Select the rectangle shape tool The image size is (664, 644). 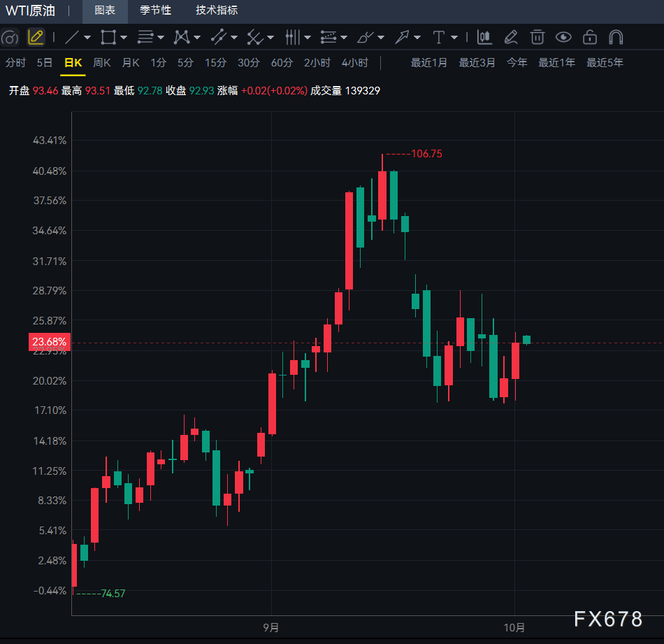108,37
